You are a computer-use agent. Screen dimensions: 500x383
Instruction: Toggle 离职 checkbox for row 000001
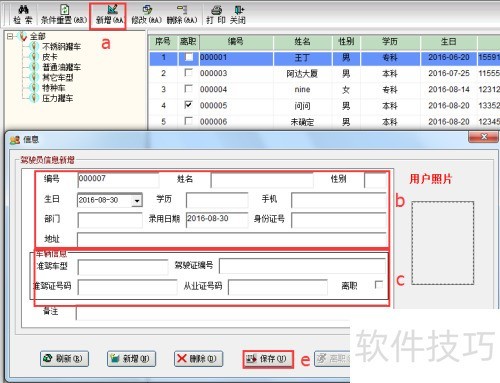click(189, 57)
